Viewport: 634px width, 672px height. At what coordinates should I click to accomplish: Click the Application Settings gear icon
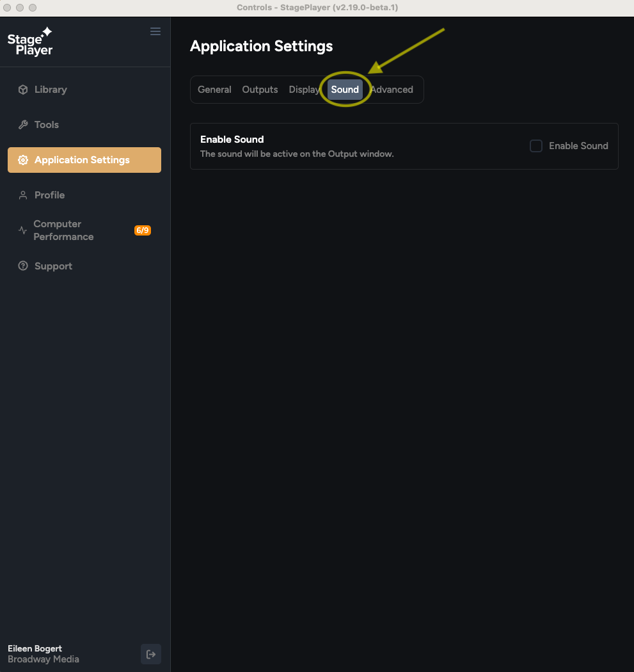tap(23, 160)
